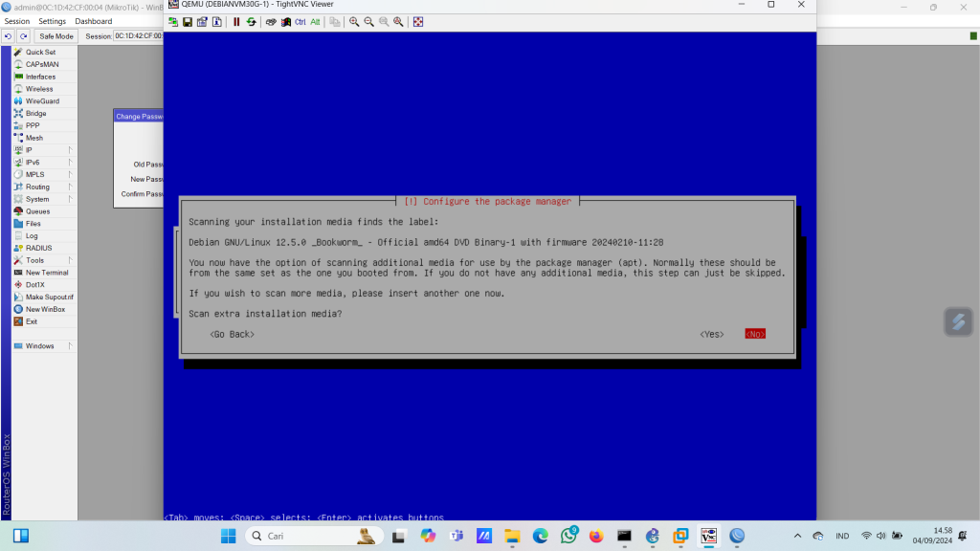Open the Settings menu in WinBox
This screenshot has width=980, height=551.
pos(52,21)
